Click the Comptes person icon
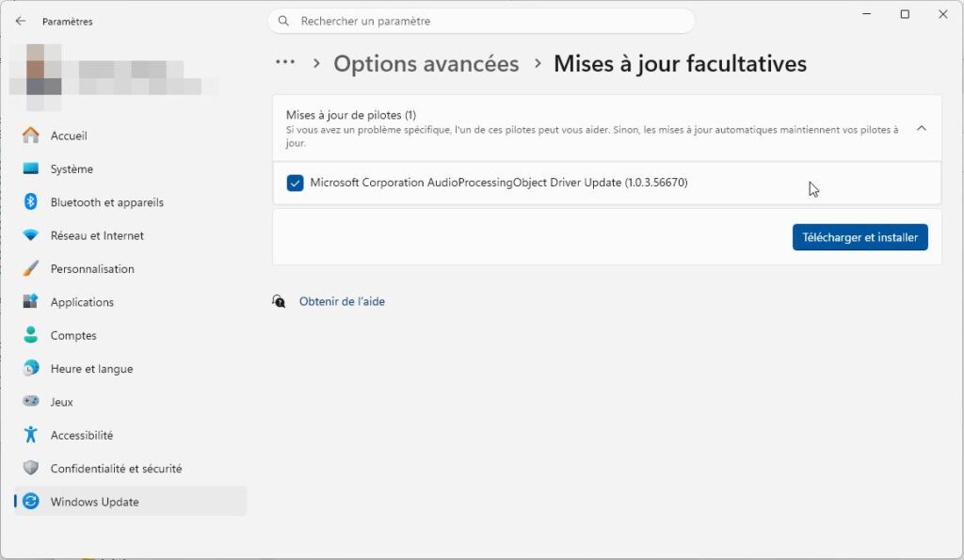964x560 pixels. [31, 335]
